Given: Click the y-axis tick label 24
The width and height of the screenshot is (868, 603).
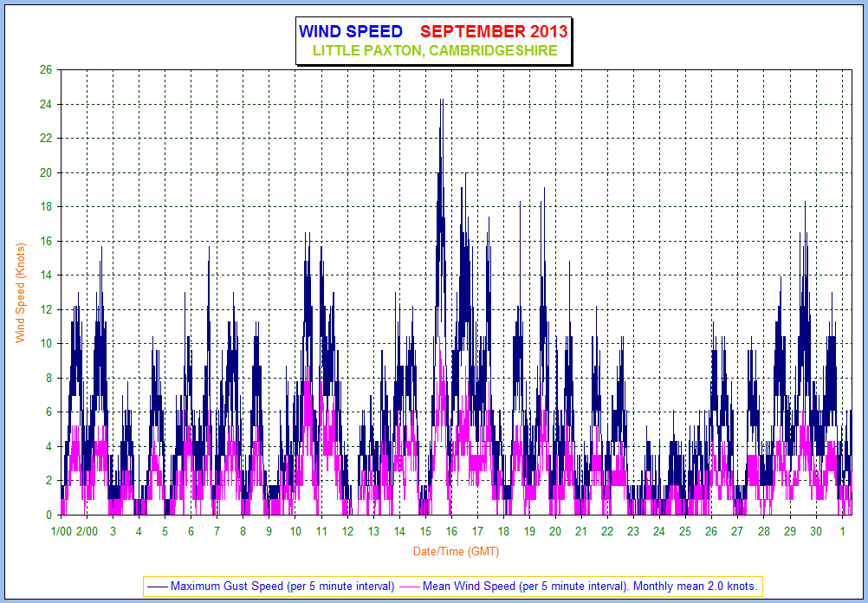Looking at the screenshot, I should [x=45, y=104].
